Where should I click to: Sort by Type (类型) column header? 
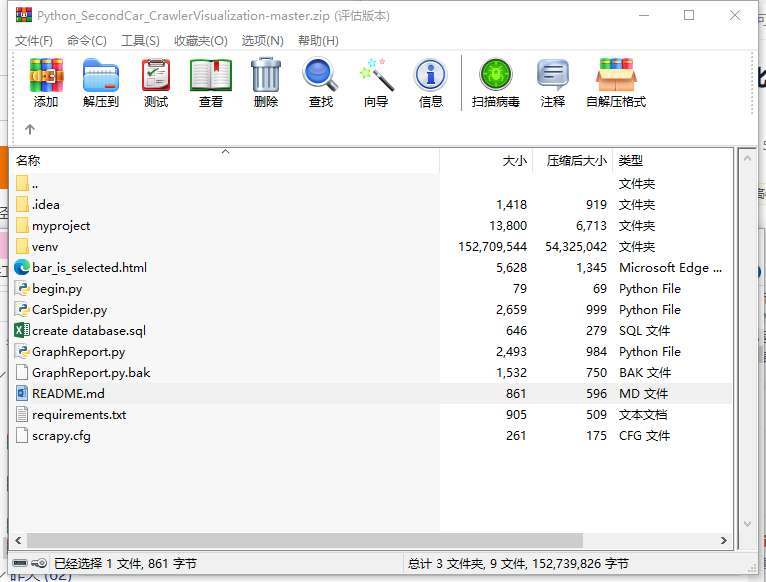(x=672, y=160)
